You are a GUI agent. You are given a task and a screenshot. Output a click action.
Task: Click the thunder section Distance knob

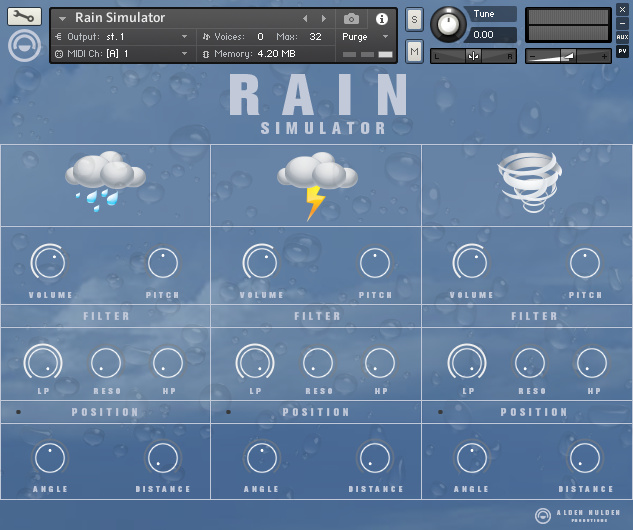pos(375,457)
